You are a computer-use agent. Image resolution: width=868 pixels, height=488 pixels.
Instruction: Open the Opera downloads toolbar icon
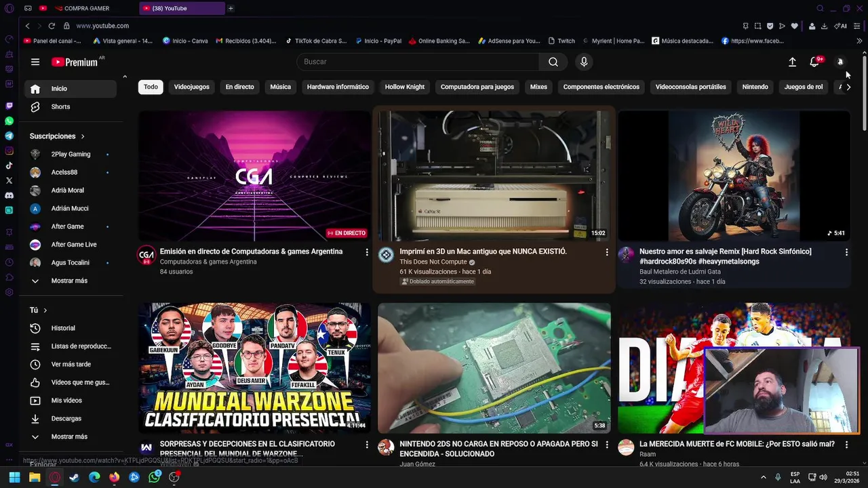(x=824, y=26)
